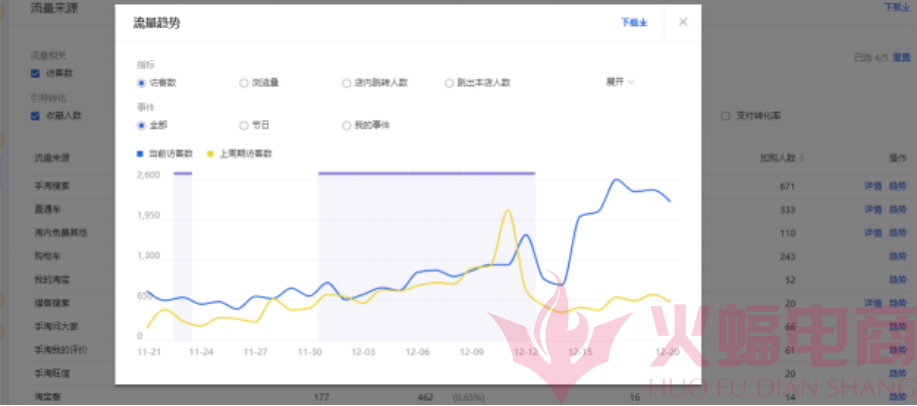Toggle 支付转化率 checkbox in background page
The image size is (917, 406).
point(726,116)
